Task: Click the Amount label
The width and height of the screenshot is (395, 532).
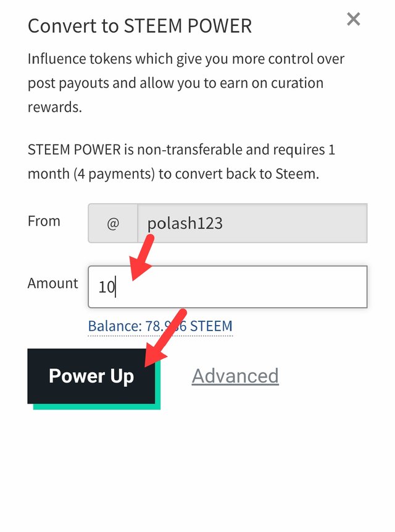Action: [53, 284]
